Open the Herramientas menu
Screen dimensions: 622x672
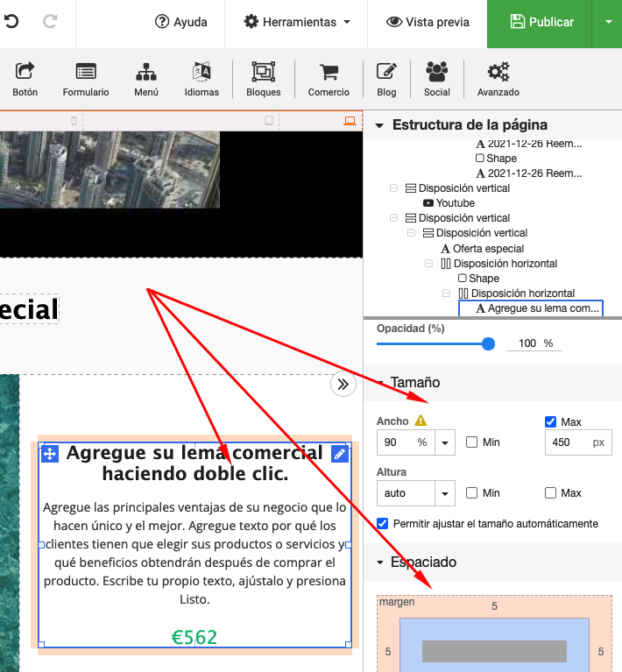(297, 23)
